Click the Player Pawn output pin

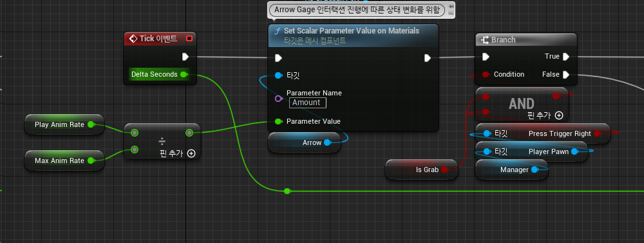click(x=574, y=151)
